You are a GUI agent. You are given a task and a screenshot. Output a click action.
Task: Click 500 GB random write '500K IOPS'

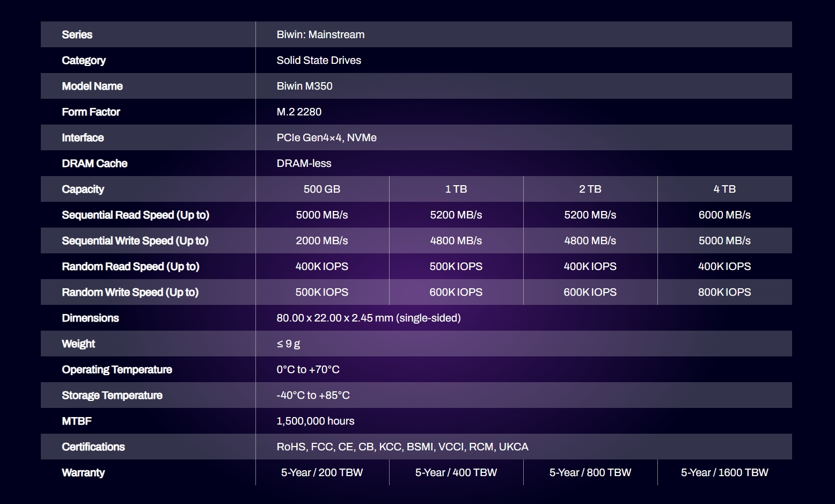[x=322, y=292]
